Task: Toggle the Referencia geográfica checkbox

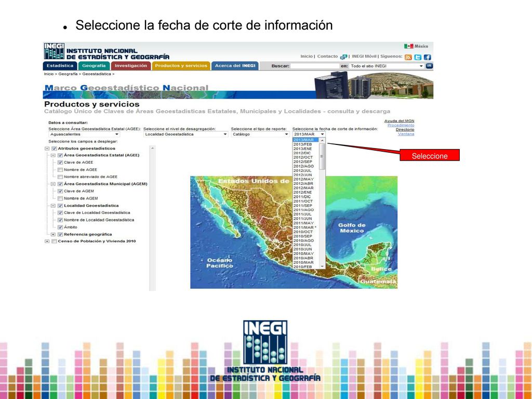Action: 60,234
